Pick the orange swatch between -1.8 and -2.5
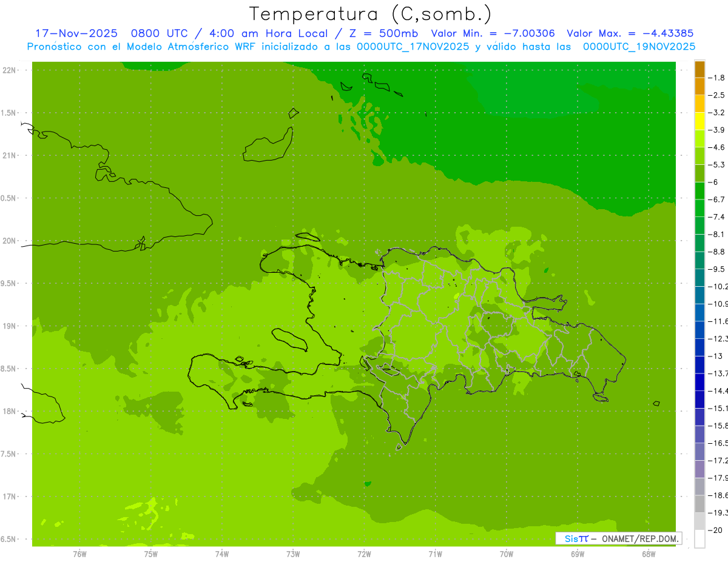Image resolution: width=728 pixels, height=562 pixels. 700,86
